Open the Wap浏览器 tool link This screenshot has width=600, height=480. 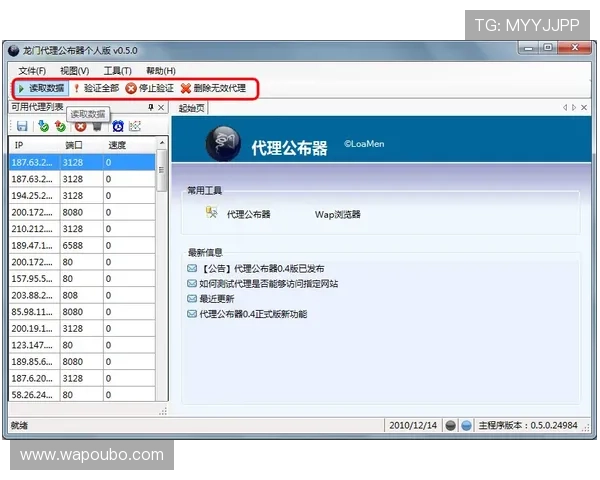tap(338, 214)
